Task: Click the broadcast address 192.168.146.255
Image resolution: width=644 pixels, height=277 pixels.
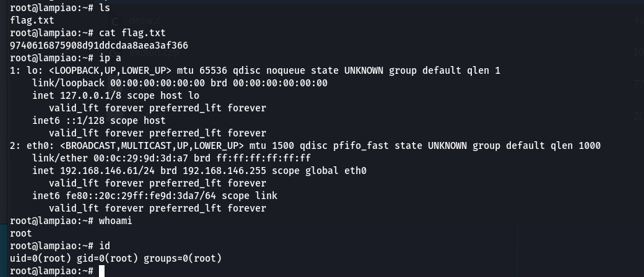Action: [224, 171]
